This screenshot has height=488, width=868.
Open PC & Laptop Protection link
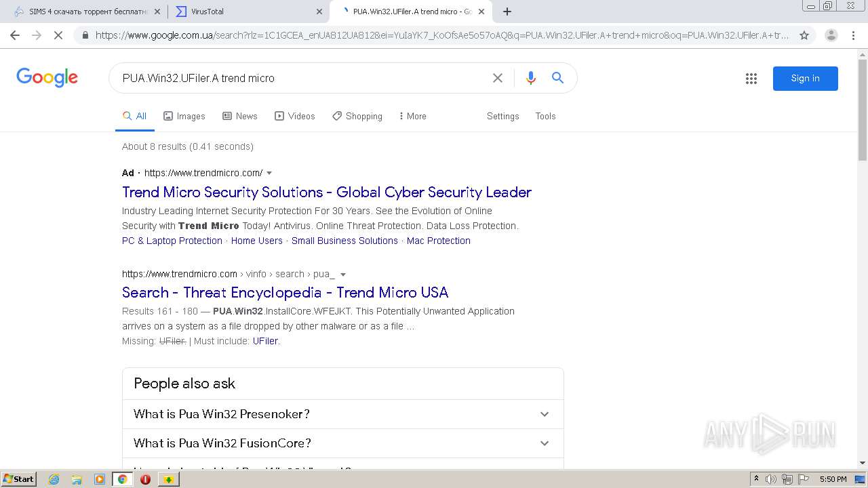(x=172, y=241)
